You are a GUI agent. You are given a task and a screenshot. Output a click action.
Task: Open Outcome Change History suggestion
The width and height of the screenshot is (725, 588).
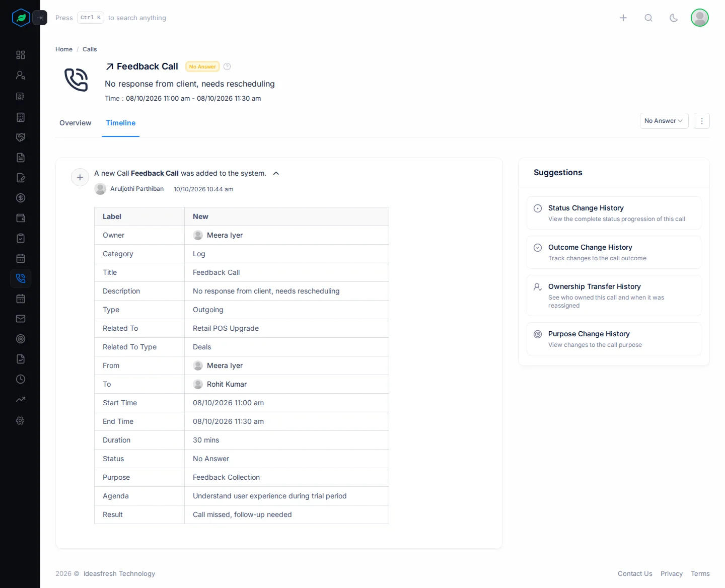(x=614, y=252)
